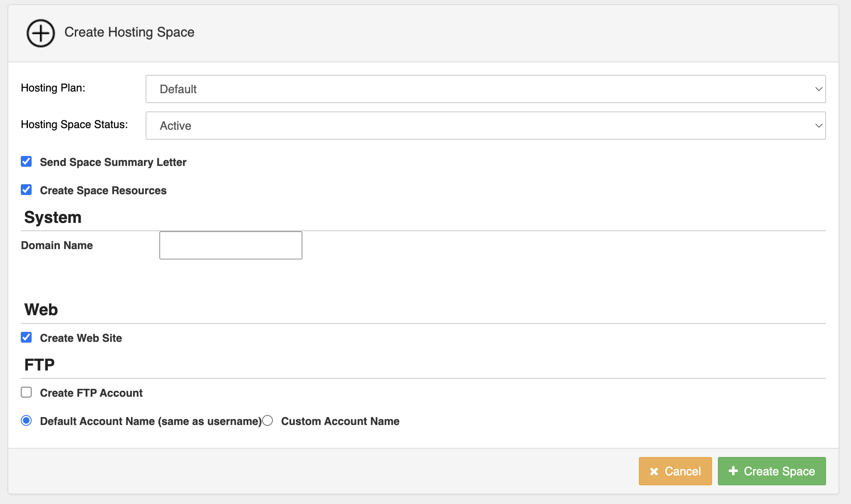
Task: Uncheck Send Space Summary Letter
Action: 26,162
